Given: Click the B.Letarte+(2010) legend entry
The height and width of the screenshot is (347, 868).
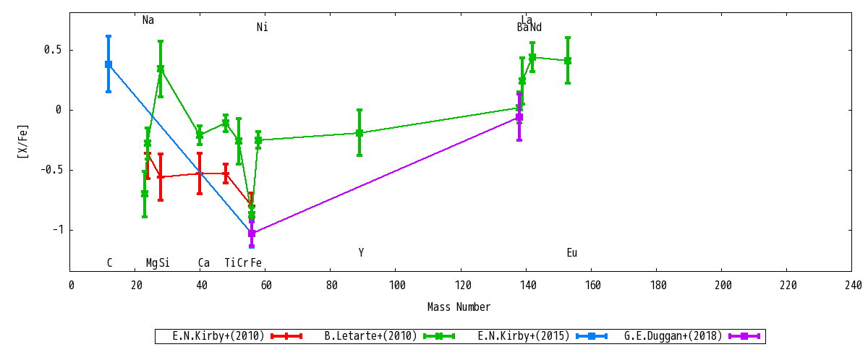Looking at the screenshot, I should pyautogui.click(x=371, y=336).
